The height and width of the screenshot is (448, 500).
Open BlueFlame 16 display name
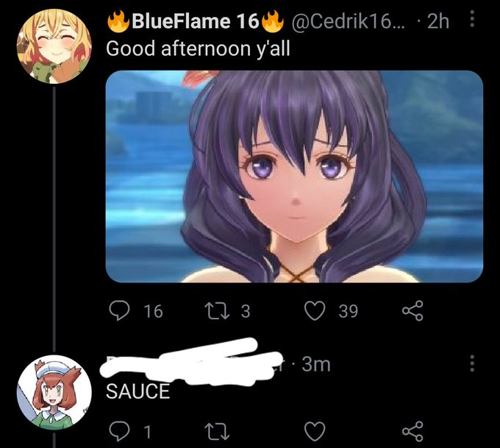click(195, 21)
